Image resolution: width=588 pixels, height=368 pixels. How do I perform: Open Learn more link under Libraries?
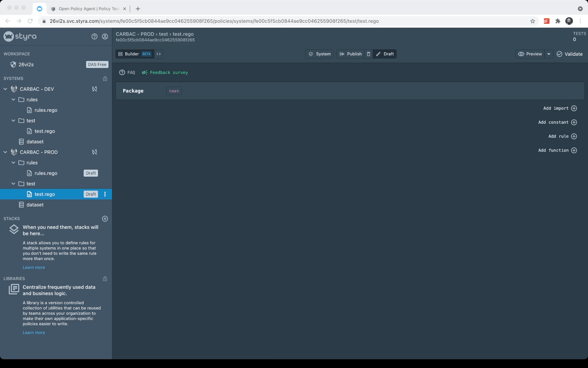pyautogui.click(x=34, y=333)
